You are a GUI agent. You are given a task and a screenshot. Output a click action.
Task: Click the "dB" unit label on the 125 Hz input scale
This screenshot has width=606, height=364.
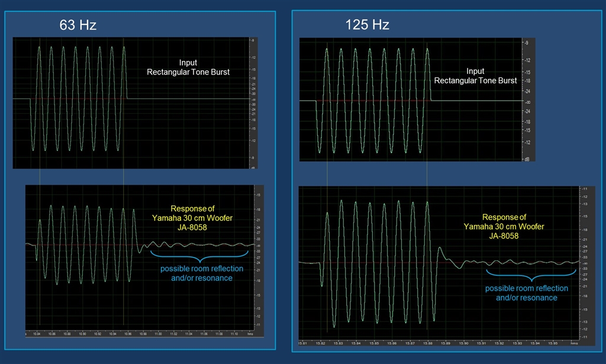click(x=527, y=159)
